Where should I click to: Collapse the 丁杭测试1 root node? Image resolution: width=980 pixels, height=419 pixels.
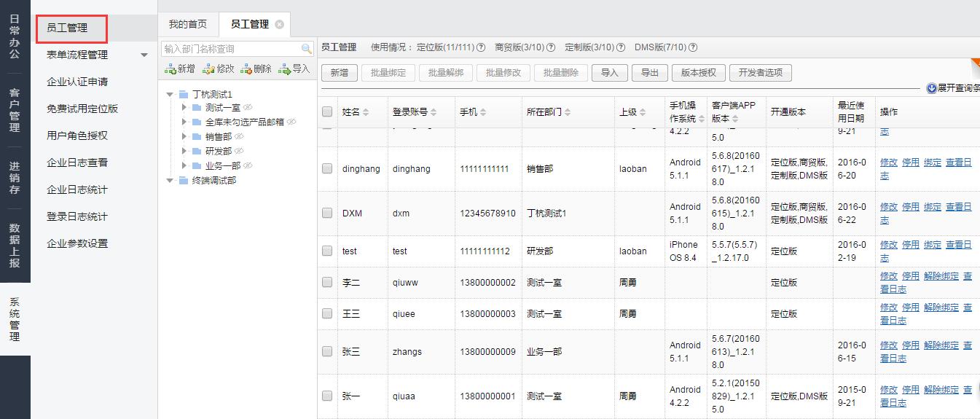[170, 95]
